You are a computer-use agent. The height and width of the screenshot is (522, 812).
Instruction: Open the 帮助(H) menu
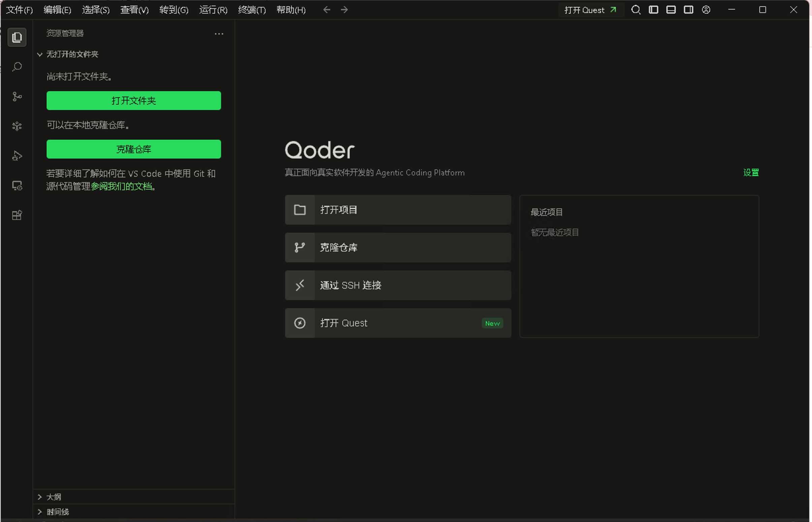click(291, 10)
